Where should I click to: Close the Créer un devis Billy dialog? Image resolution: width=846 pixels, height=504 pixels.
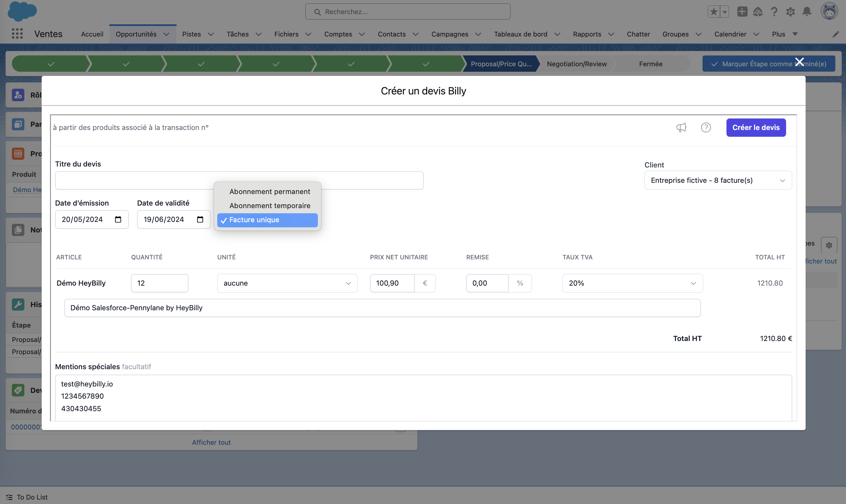coord(800,62)
